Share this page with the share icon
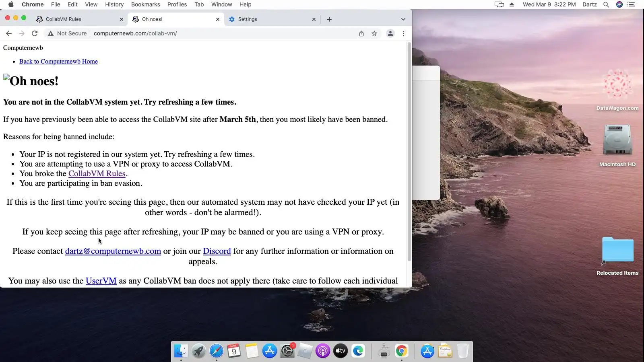 [361, 33]
